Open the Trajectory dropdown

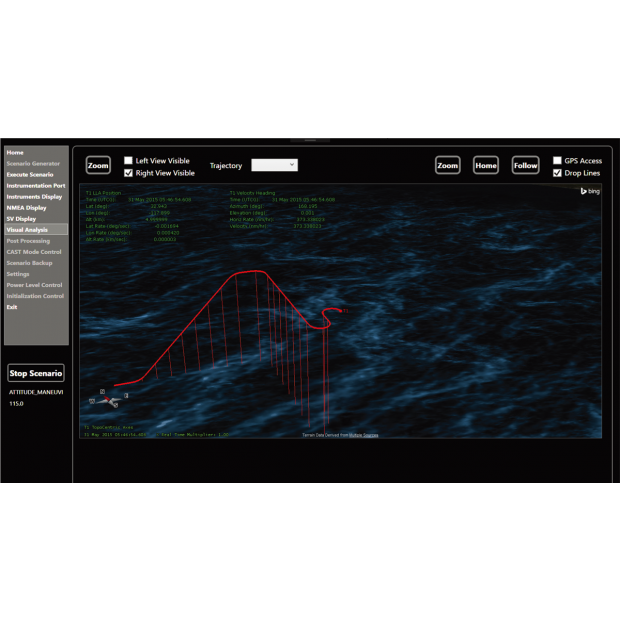pos(274,165)
